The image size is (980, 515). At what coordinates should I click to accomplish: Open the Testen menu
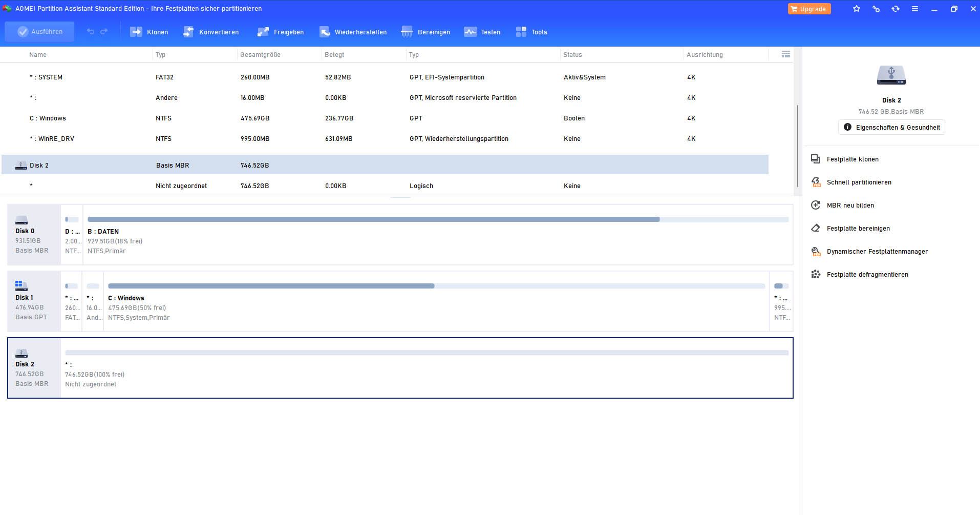click(x=482, y=32)
